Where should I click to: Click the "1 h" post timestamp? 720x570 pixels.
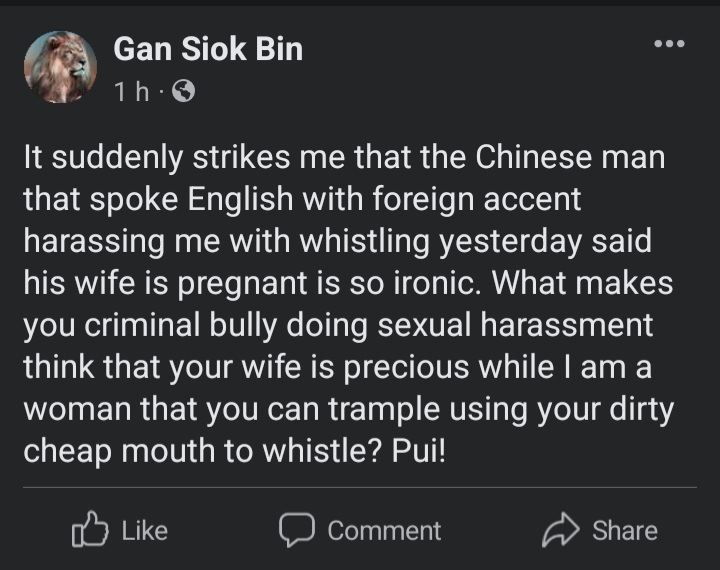point(131,92)
